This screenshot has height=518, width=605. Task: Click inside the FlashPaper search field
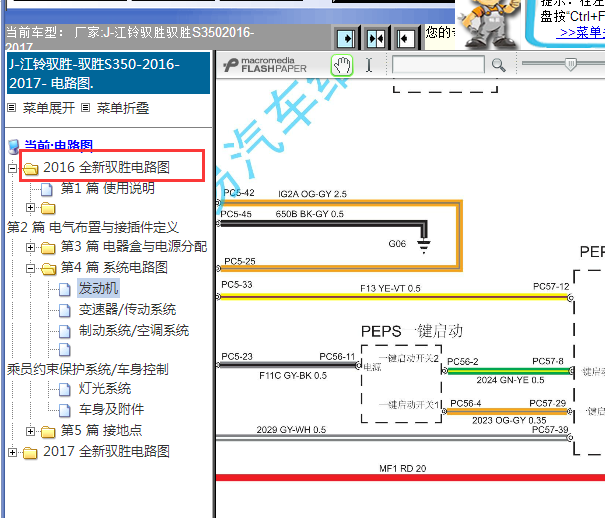pos(438,64)
